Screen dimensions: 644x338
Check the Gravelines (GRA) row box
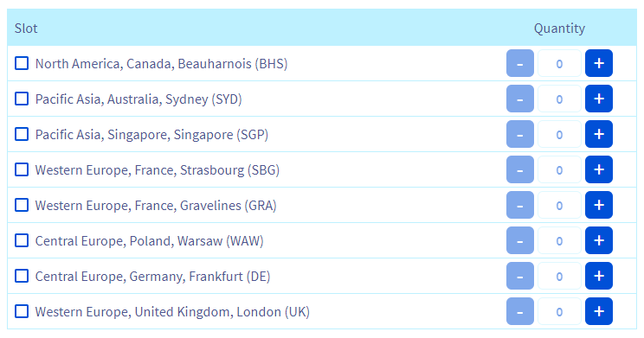pyautogui.click(x=22, y=205)
